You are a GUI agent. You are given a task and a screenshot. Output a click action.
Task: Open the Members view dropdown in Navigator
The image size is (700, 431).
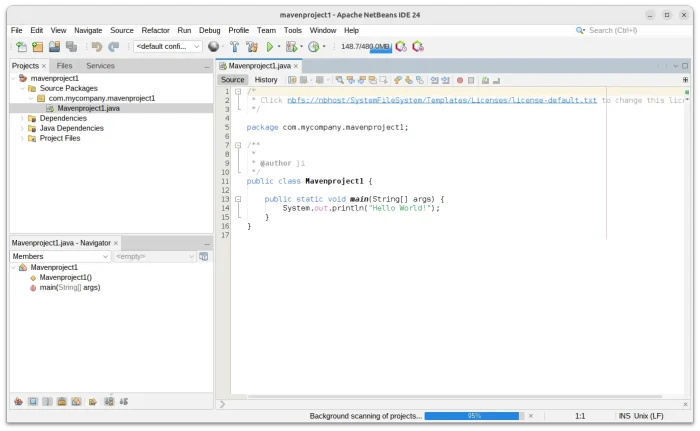click(59, 256)
